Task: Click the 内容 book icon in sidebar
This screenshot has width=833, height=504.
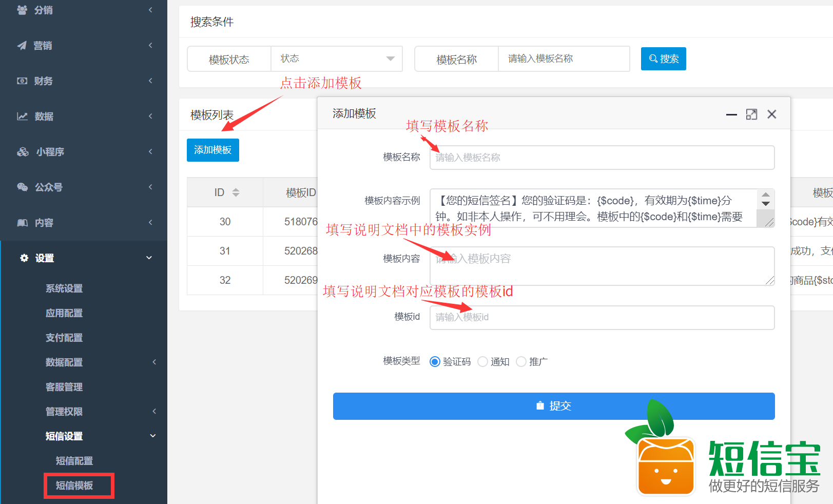Action: point(22,223)
